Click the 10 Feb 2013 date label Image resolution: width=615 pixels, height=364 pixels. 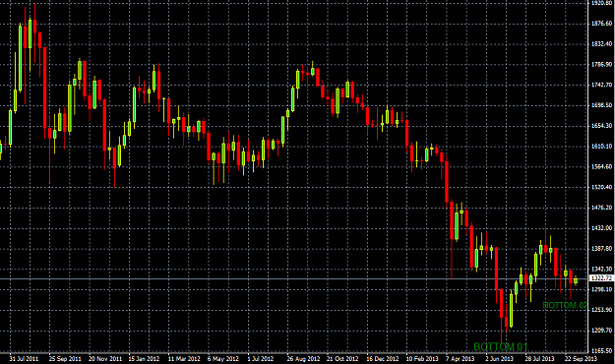[x=422, y=358]
